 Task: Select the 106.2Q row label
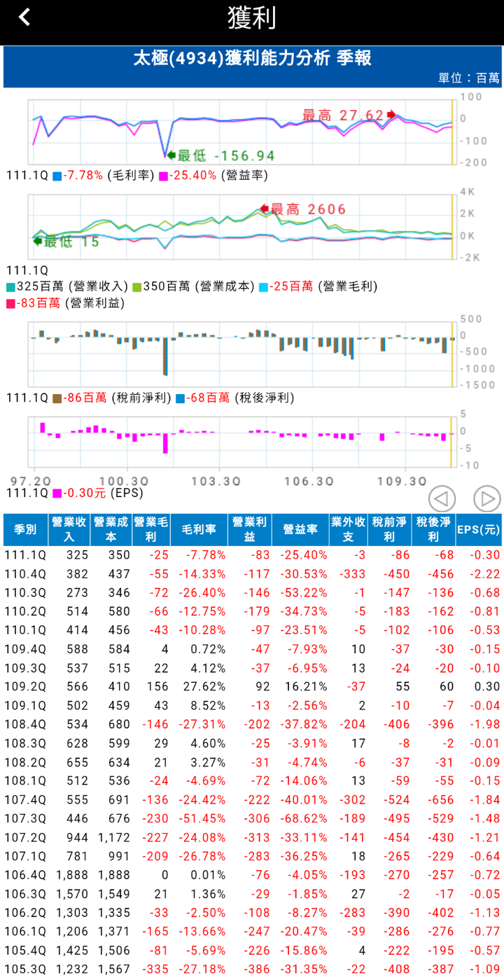(x=25, y=913)
